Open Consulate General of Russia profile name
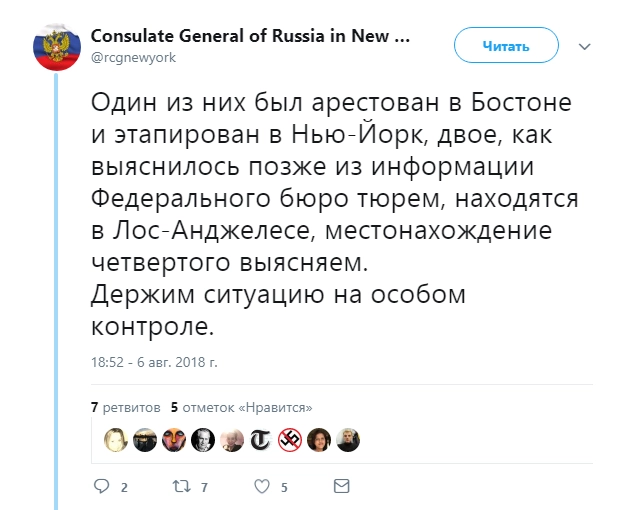Viewport: 626px width, 510px height. click(x=250, y=37)
